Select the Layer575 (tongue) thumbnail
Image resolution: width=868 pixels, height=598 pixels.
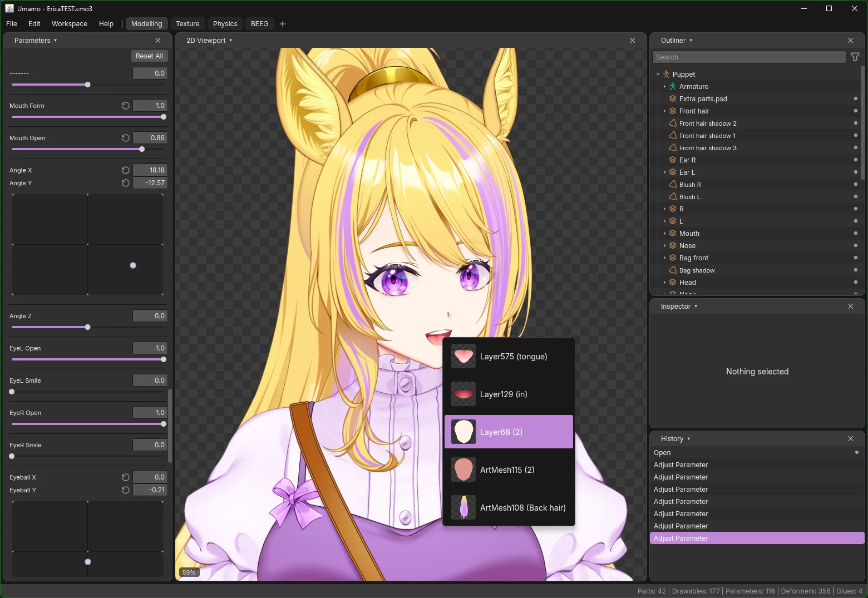(x=463, y=356)
